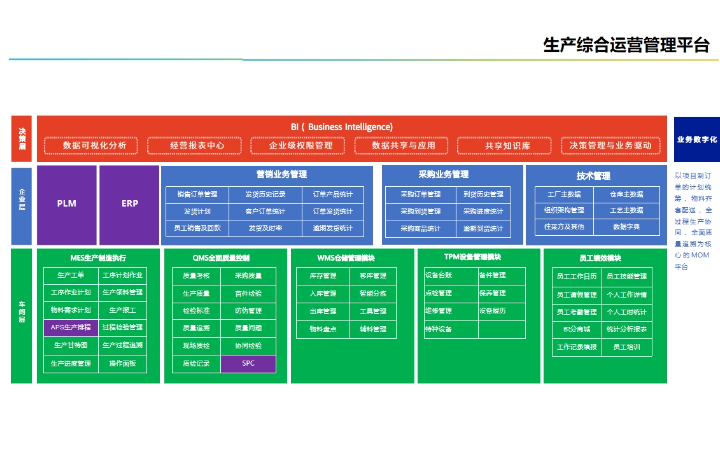This screenshot has width=720, height=450.
Task: Select the purple SPC cell
Action: tap(249, 363)
